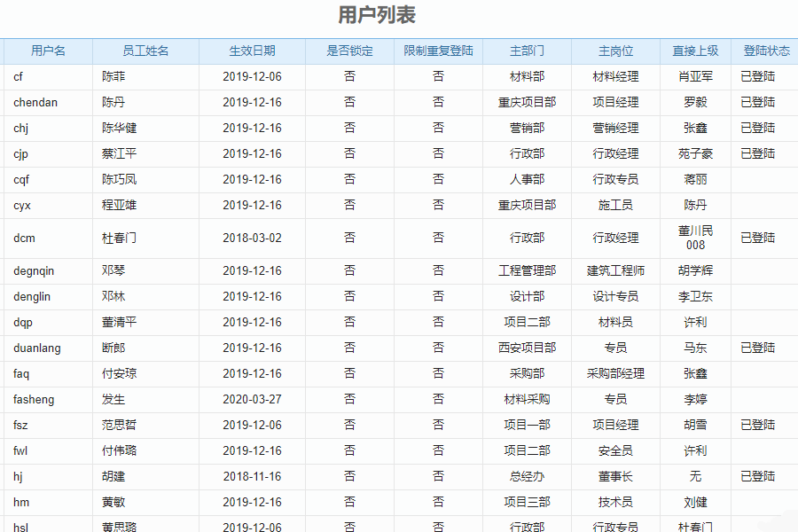Click supervisor cell 胡学辉
798x532 pixels.
click(x=695, y=270)
